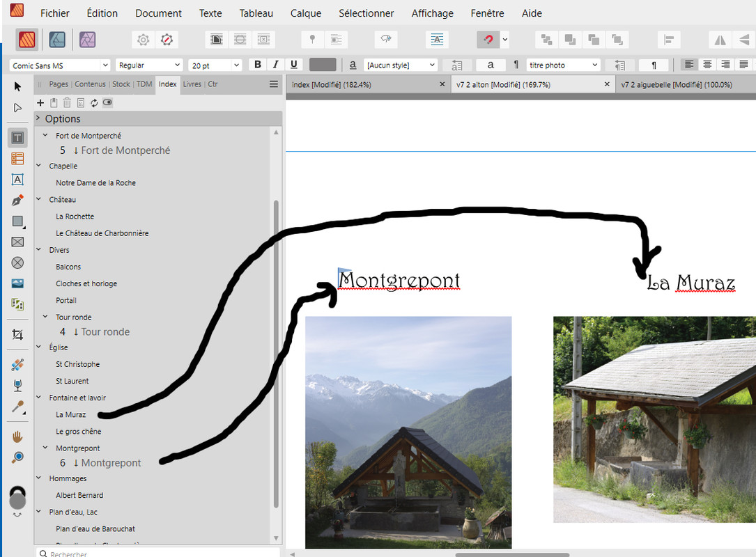756x557 pixels.
Task: Collapse the Fontaine et lavoir topic
Action: (x=38, y=397)
